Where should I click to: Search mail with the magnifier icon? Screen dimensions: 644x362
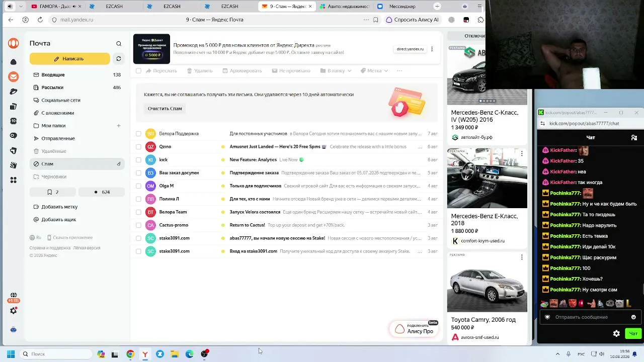coord(119,44)
